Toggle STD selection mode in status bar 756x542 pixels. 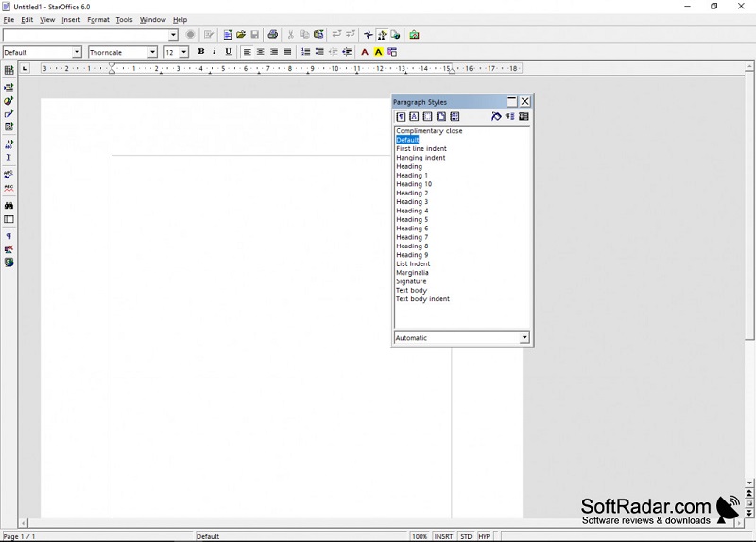pyautogui.click(x=466, y=536)
